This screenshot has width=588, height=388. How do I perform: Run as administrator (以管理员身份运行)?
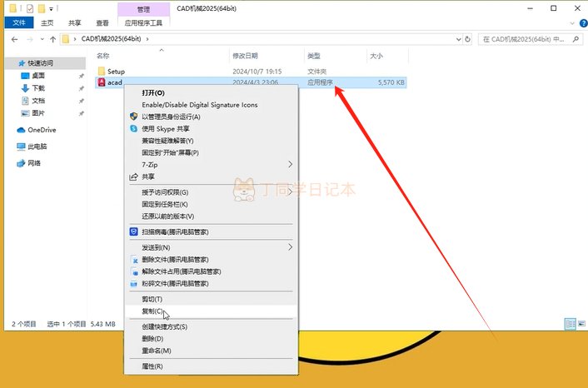[211, 117]
